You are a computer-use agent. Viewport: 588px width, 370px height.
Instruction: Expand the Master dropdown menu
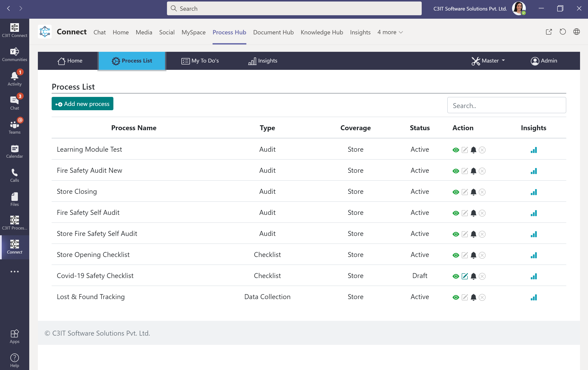coord(488,61)
